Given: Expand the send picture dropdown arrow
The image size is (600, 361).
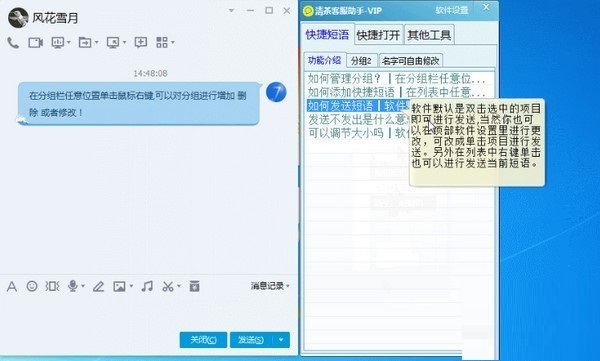Looking at the screenshot, I should tap(131, 286).
